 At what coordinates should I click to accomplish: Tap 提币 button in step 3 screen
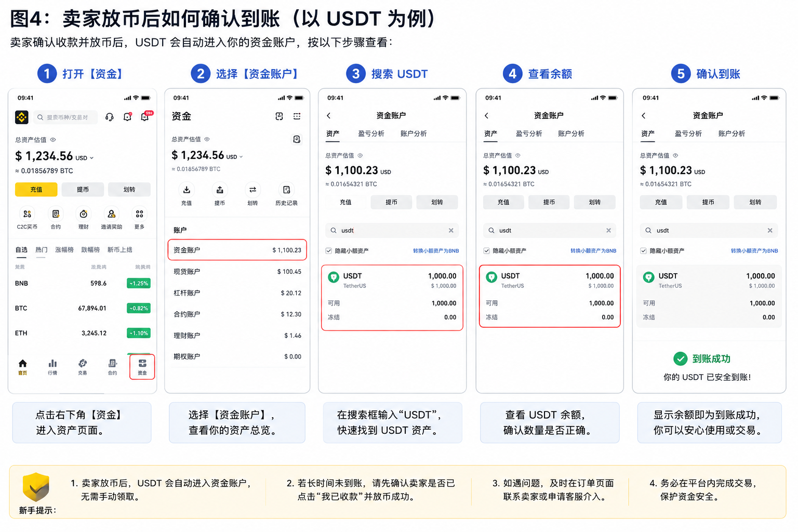coord(391,202)
